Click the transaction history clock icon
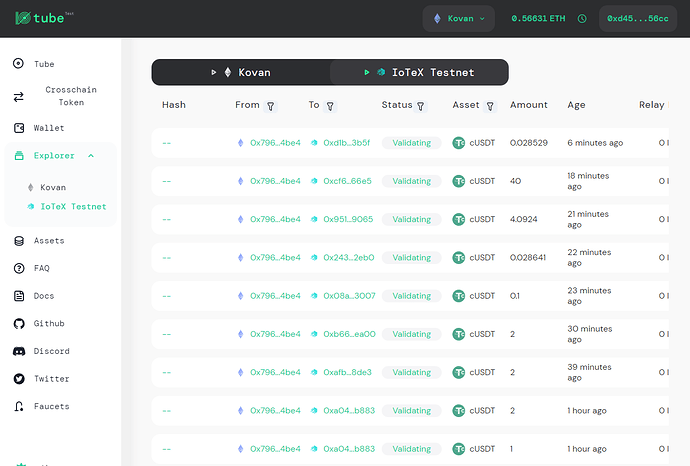 click(x=582, y=18)
